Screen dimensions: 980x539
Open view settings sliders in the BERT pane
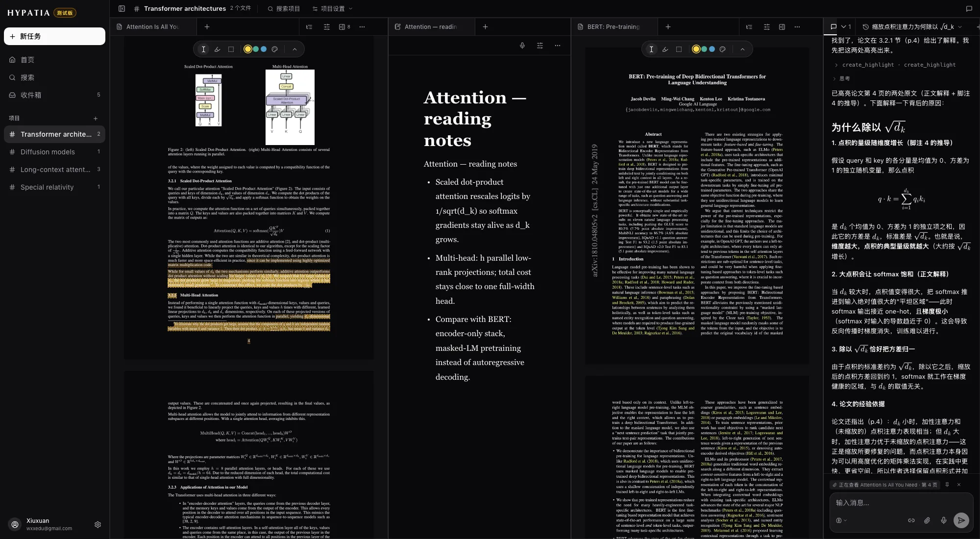coord(767,27)
